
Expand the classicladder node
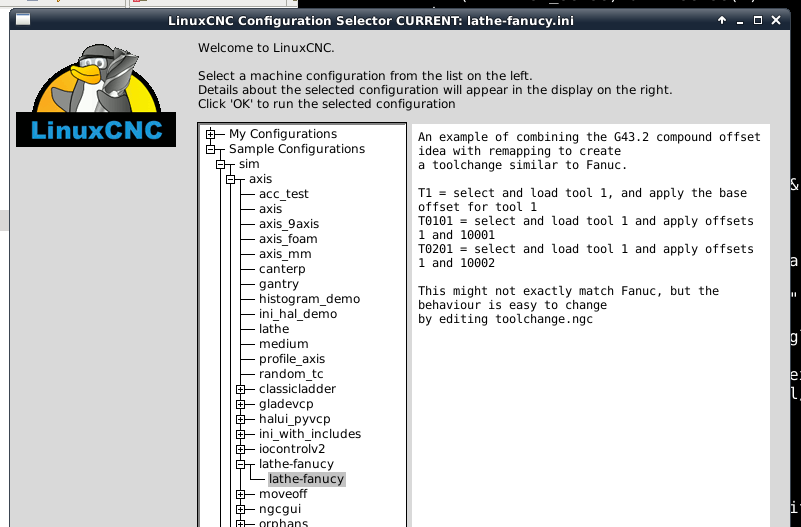pos(241,389)
